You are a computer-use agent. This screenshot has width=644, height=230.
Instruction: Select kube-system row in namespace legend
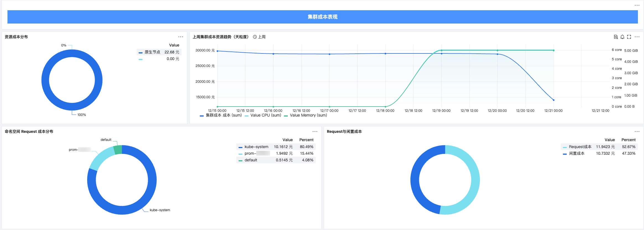(x=256, y=147)
